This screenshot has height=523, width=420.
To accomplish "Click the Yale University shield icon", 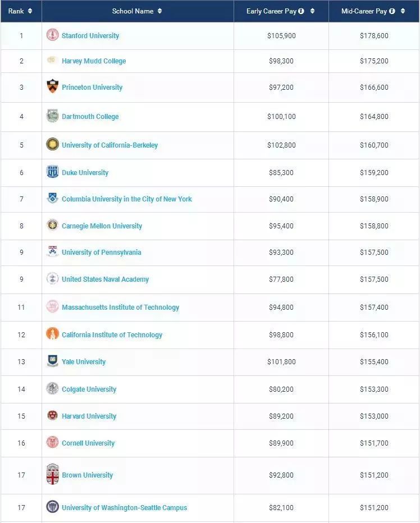I will tap(52, 361).
